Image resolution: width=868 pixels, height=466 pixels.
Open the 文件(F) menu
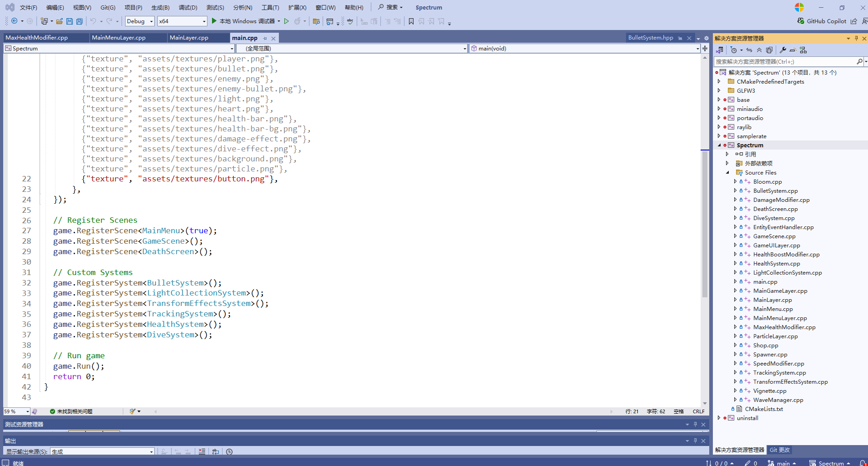[29, 7]
